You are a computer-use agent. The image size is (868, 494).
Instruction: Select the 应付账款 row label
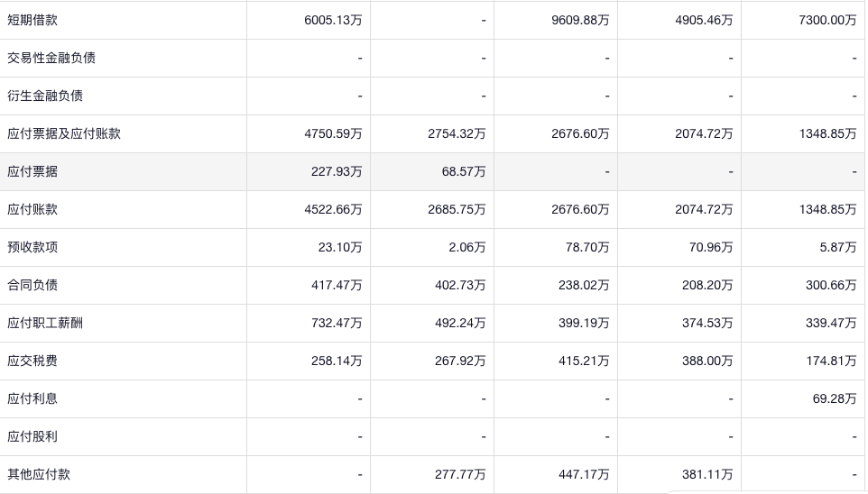[32, 209]
